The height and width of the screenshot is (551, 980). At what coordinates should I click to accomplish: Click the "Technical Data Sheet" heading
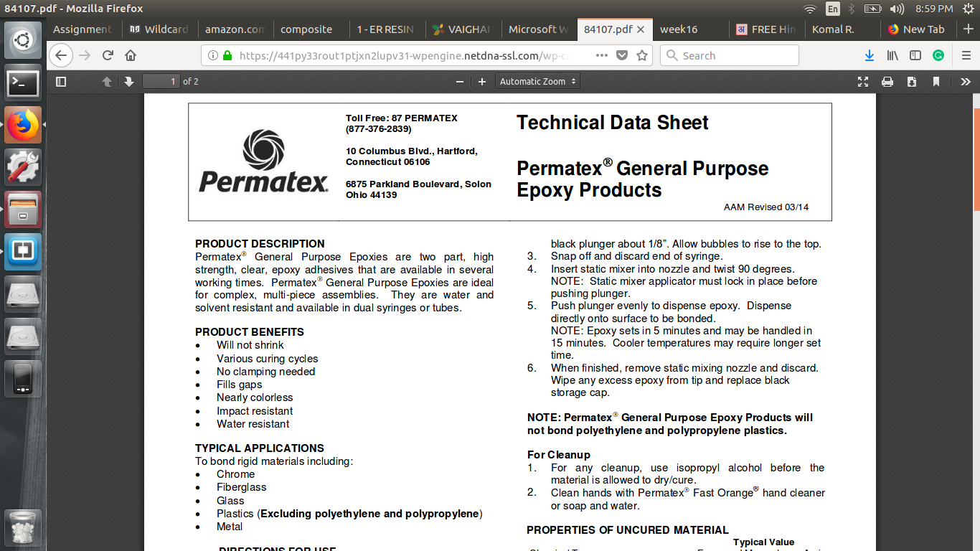point(613,123)
